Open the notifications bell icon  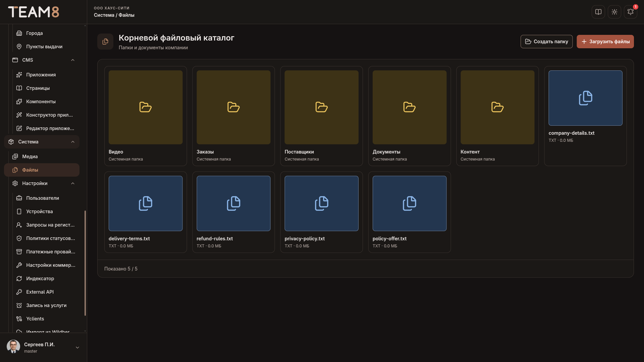(x=631, y=12)
